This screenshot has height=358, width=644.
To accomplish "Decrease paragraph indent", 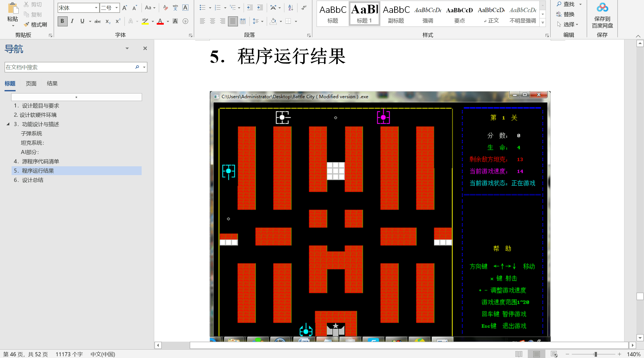I will click(x=250, y=8).
